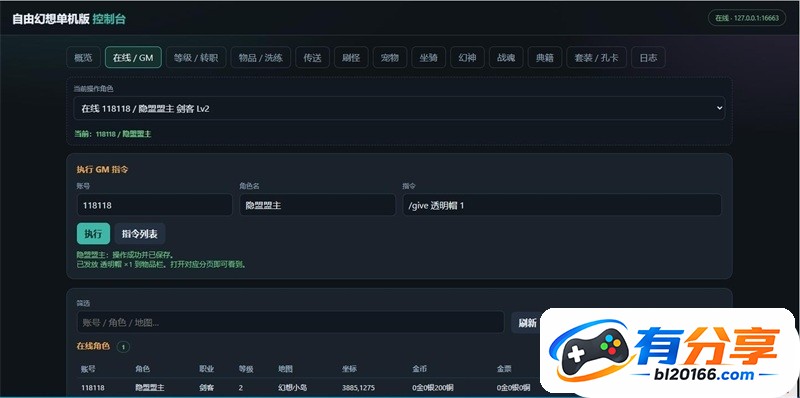This screenshot has height=398, width=800.
Task: Click the 指令 field containing /give 透明帽 1
Action: coord(562,205)
